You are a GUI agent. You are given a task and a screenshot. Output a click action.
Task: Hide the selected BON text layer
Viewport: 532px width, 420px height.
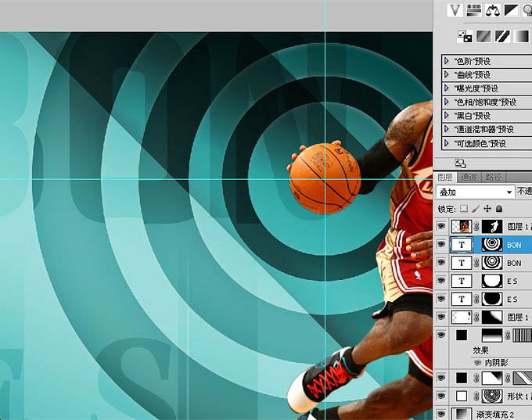pos(441,244)
